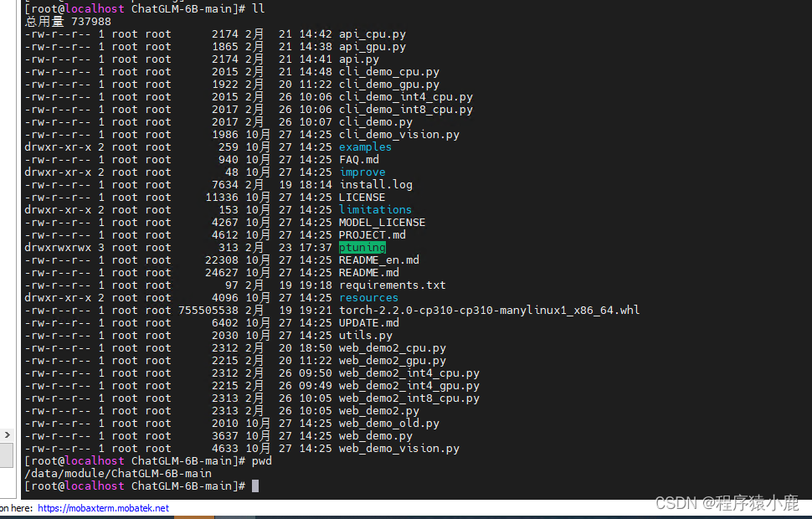Click the pwd command text

(261, 461)
